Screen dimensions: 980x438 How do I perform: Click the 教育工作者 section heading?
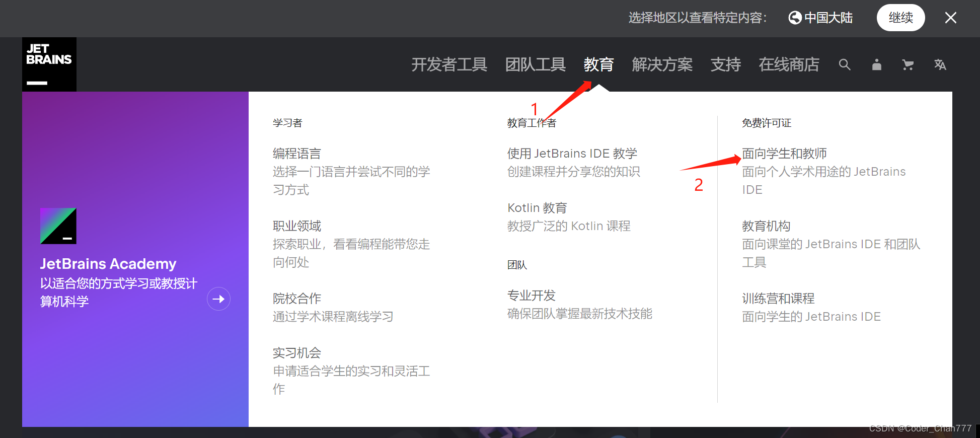point(532,123)
